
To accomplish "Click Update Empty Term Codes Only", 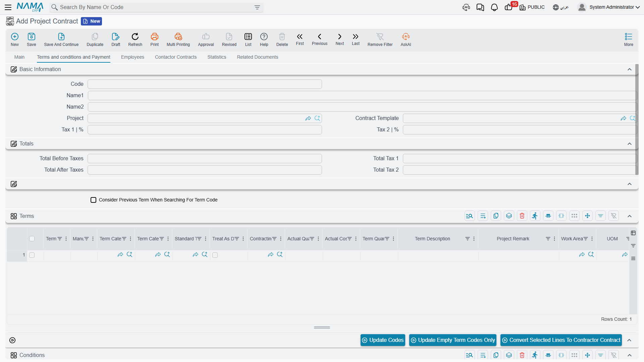I will (453, 340).
